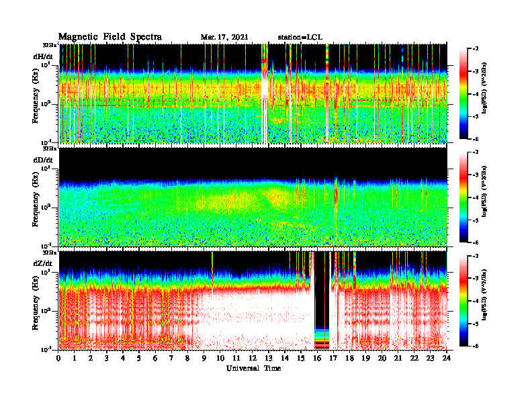Click hour tick label "18" on the time axis

(x=349, y=359)
